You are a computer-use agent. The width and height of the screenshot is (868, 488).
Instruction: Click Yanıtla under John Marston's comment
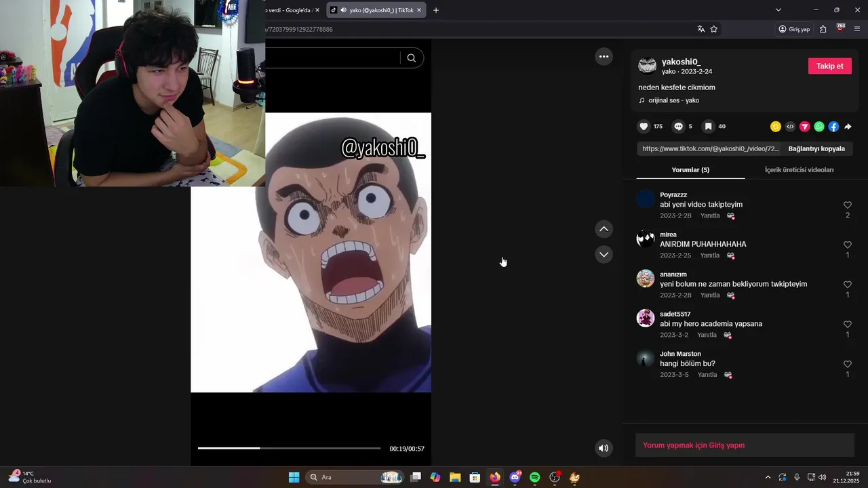(x=707, y=375)
